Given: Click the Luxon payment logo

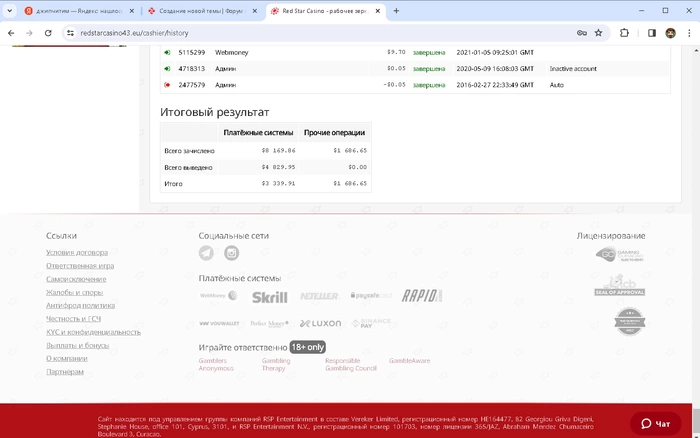Looking at the screenshot, I should (x=320, y=323).
